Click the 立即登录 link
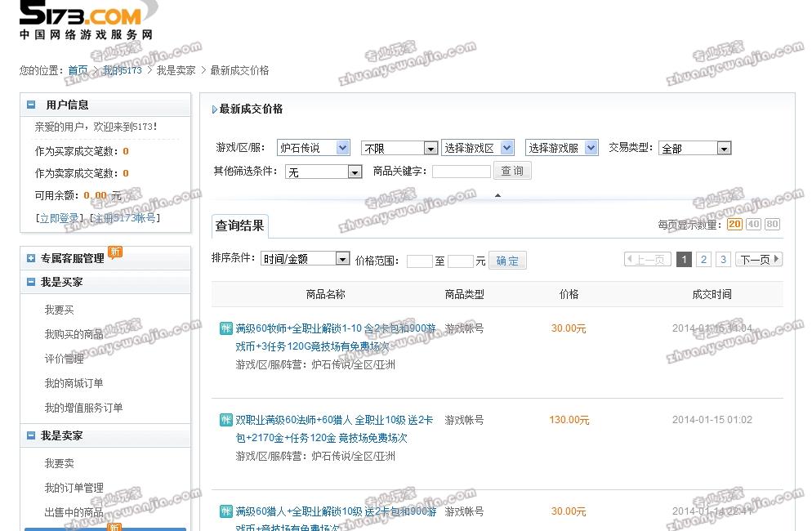 [x=60, y=218]
